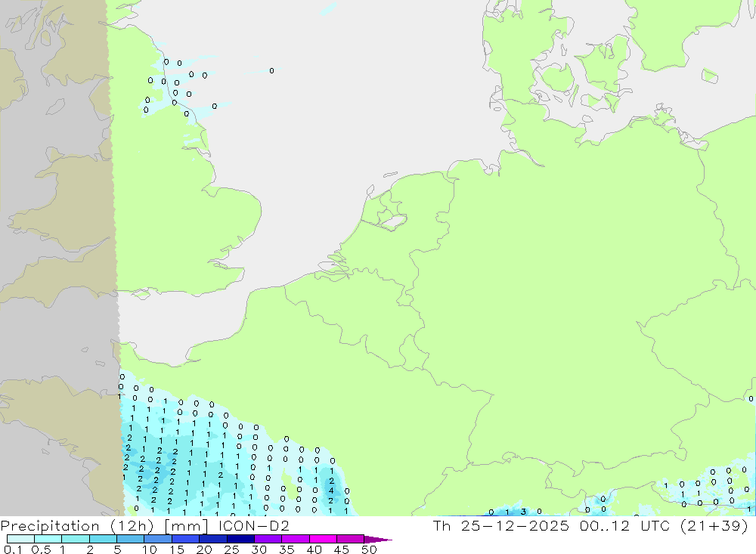The width and height of the screenshot is (756, 554).
Task: Click the legend label '45'
Action: (x=342, y=549)
